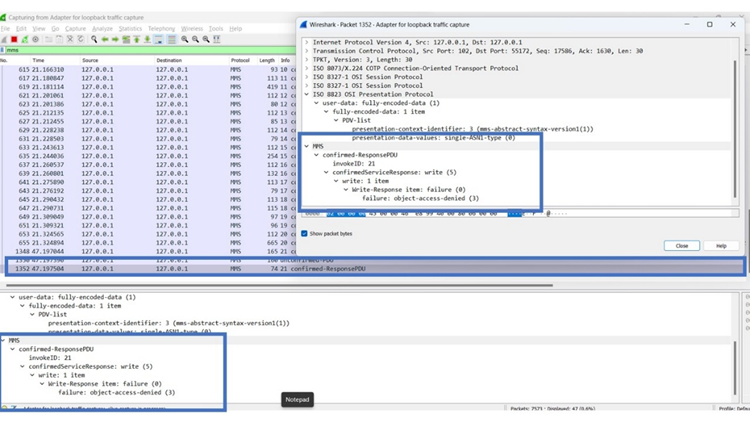Open find packet magnifier icon
Image resolution: width=750 pixels, height=422 pixels.
tap(94, 39)
